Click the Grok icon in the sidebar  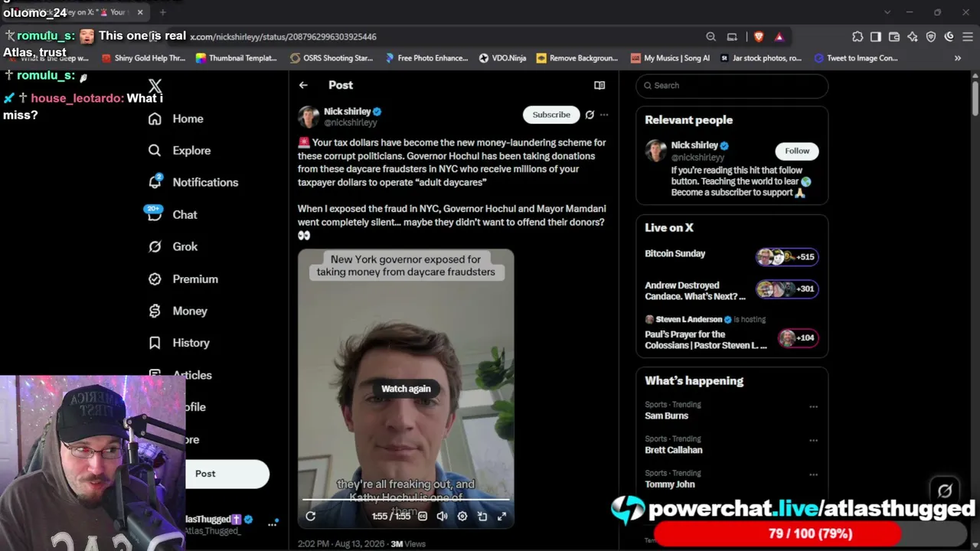point(155,246)
